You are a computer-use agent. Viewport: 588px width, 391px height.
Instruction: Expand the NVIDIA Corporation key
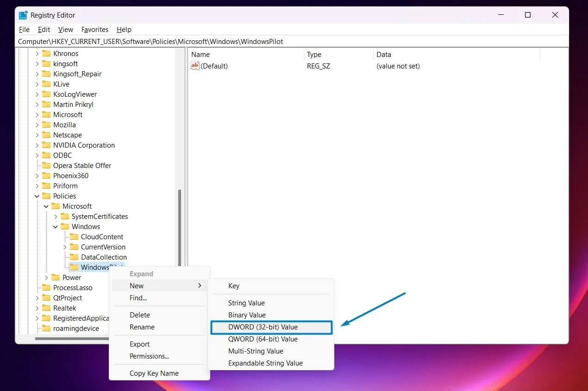click(x=37, y=145)
